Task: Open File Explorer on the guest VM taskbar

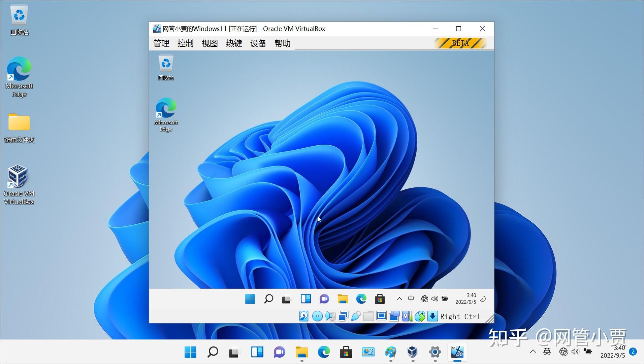Action: (x=343, y=299)
